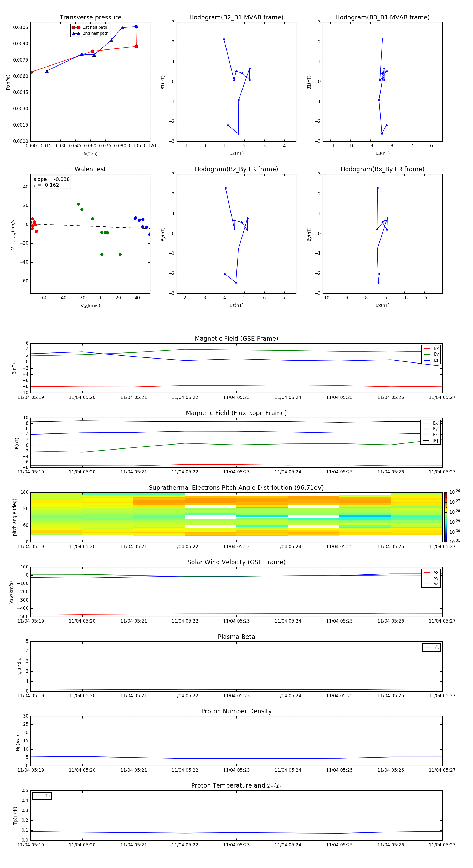Click the "A(T·m)" x-axis label

90,154
